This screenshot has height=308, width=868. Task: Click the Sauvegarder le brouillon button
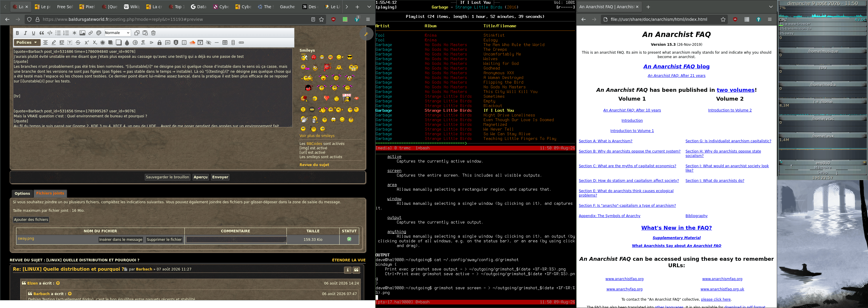pyautogui.click(x=167, y=177)
